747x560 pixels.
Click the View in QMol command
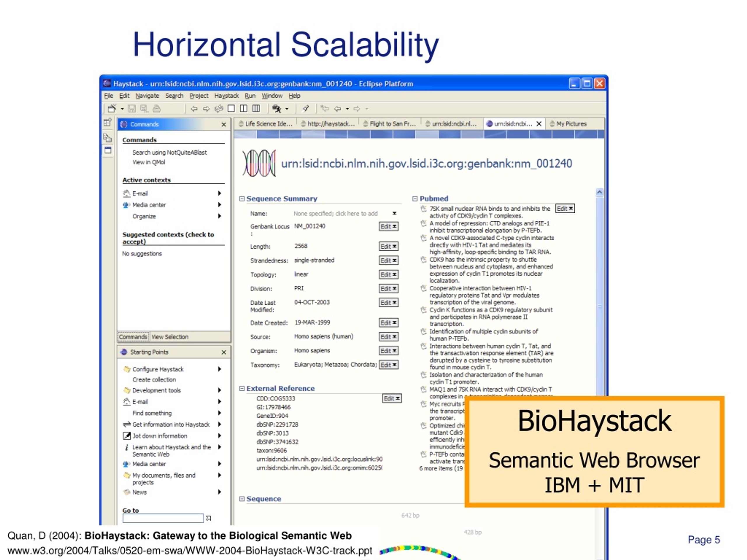[149, 162]
